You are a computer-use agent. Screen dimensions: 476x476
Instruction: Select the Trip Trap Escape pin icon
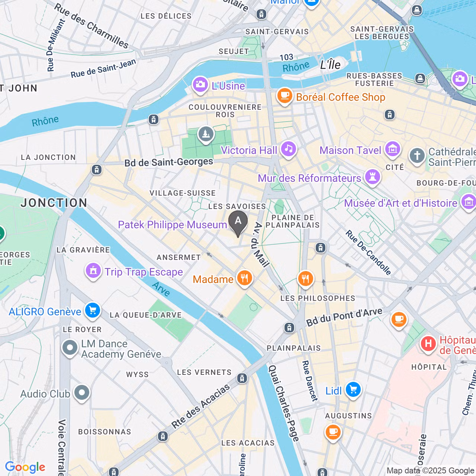pyautogui.click(x=93, y=271)
